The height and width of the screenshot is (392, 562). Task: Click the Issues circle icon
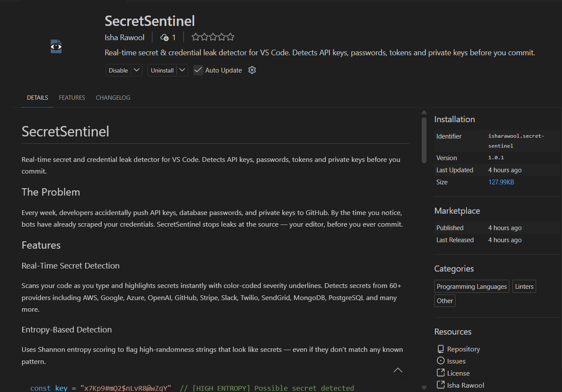click(x=441, y=361)
